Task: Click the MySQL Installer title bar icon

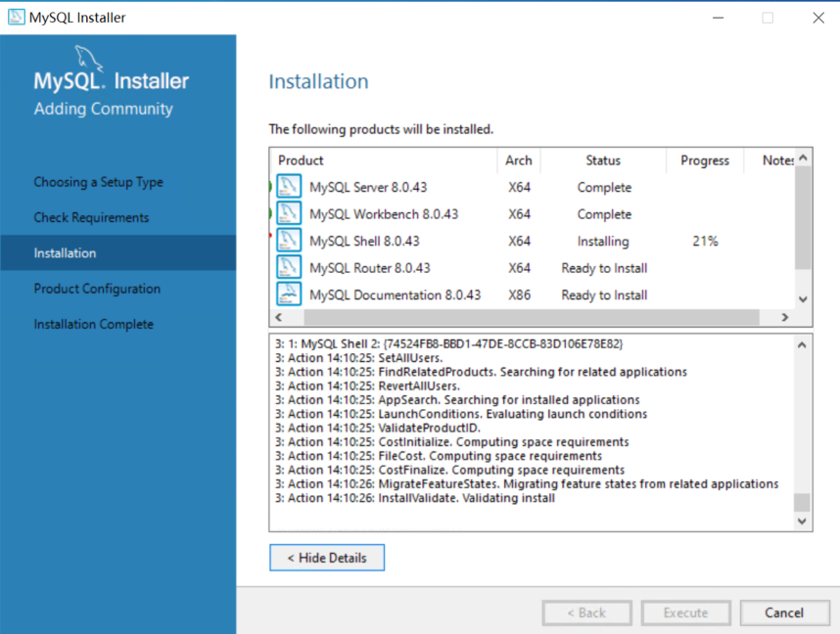Action: [16, 18]
